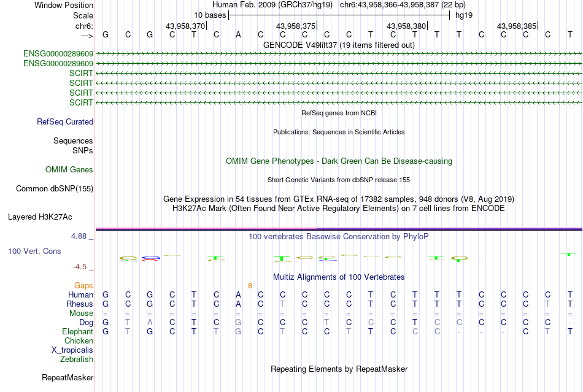Click 'Short Genetic Variants from dbSNP release 155'

point(339,180)
